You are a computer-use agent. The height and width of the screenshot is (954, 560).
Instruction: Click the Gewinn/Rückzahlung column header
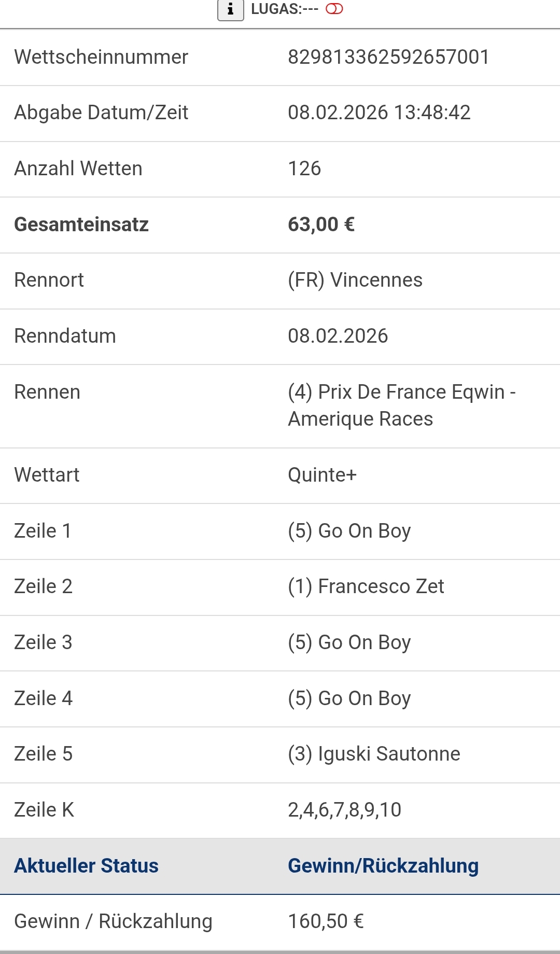383,866
